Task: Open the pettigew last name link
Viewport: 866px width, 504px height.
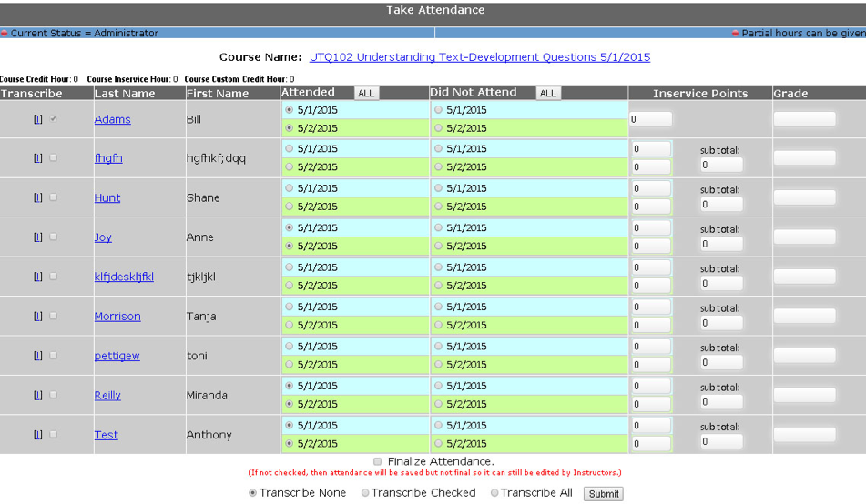Action: click(x=117, y=356)
